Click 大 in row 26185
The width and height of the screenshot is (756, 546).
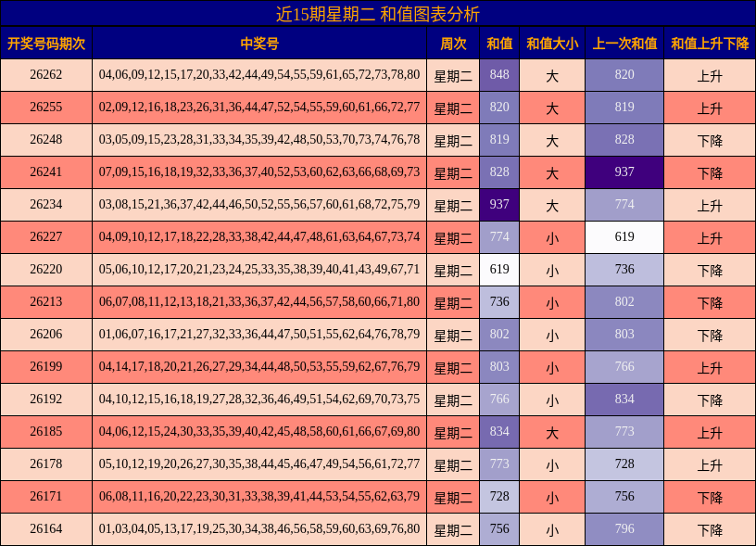point(552,433)
